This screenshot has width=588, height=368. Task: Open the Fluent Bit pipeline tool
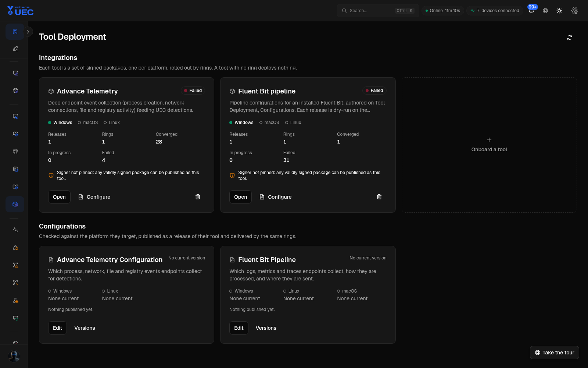click(x=241, y=197)
